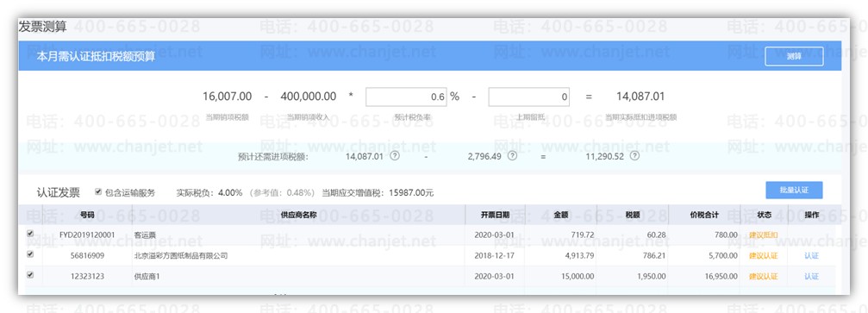
Task: Click the 预计税负率 input field
Action: [x=406, y=97]
